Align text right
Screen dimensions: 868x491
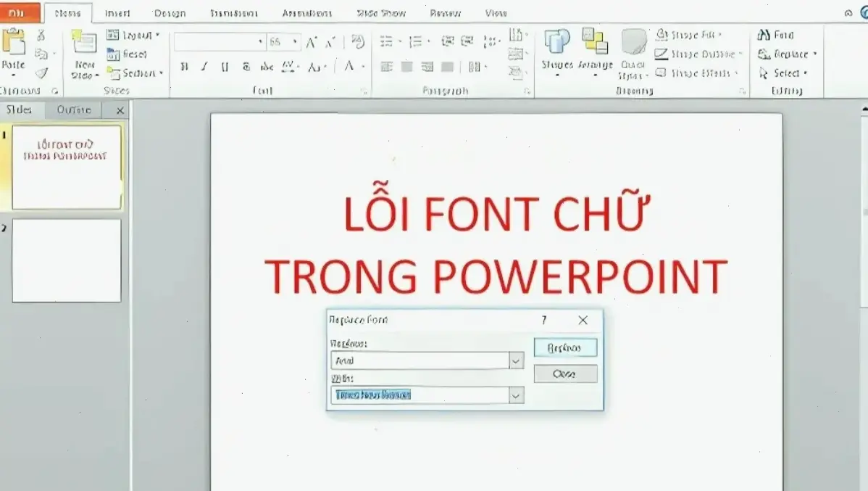click(x=427, y=67)
